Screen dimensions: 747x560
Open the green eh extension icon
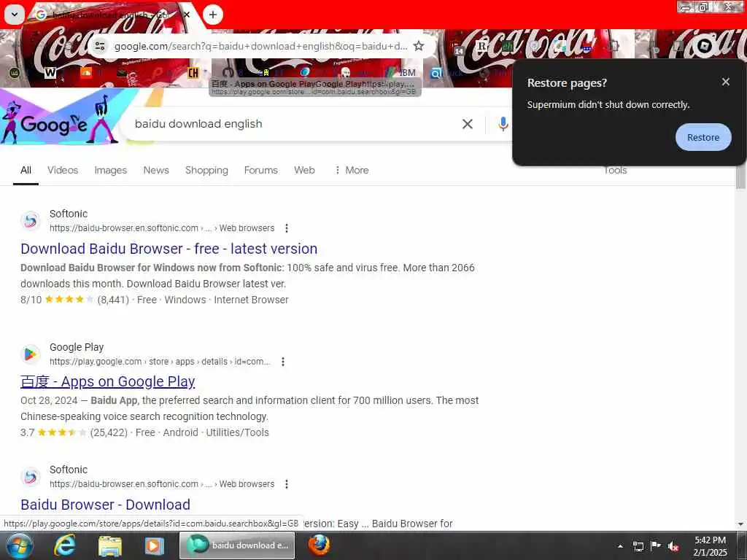click(508, 46)
